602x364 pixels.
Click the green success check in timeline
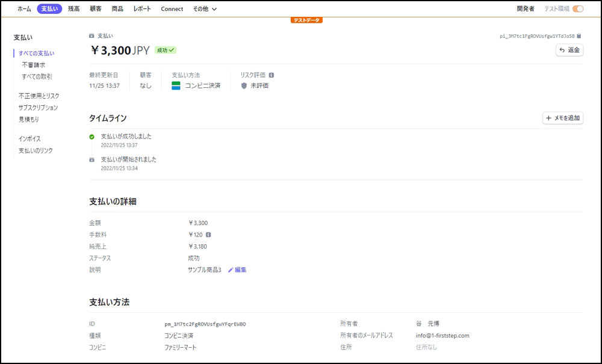point(92,137)
